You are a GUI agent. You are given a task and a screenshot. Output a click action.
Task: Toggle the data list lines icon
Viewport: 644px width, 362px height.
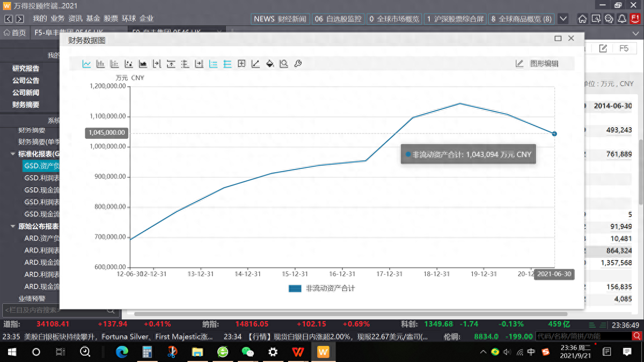click(214, 64)
